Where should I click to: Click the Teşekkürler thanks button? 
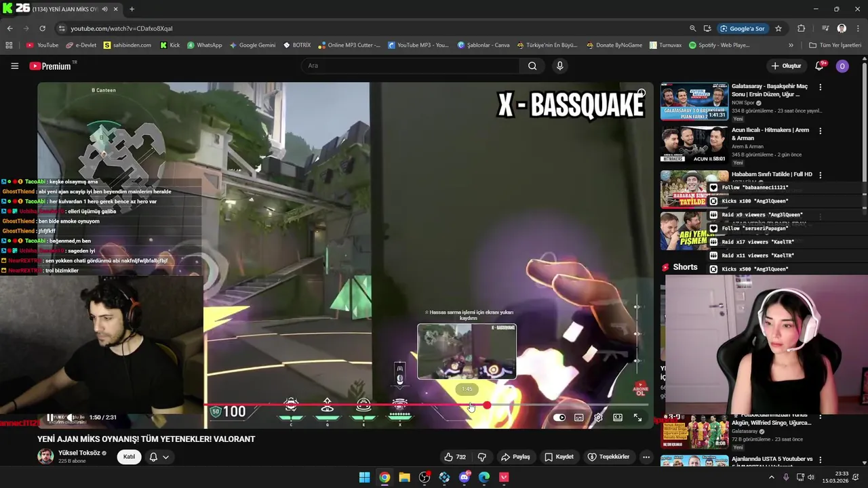coord(608,457)
